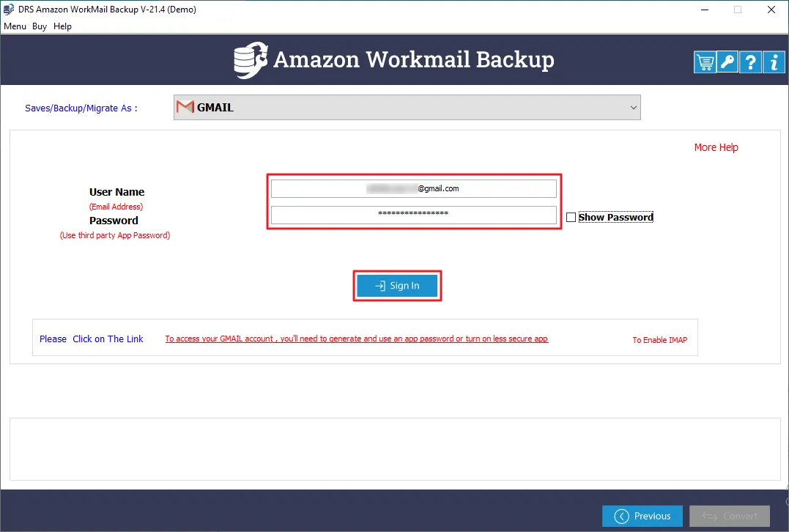Click the Convert button
This screenshot has height=532, width=789.
point(730,517)
